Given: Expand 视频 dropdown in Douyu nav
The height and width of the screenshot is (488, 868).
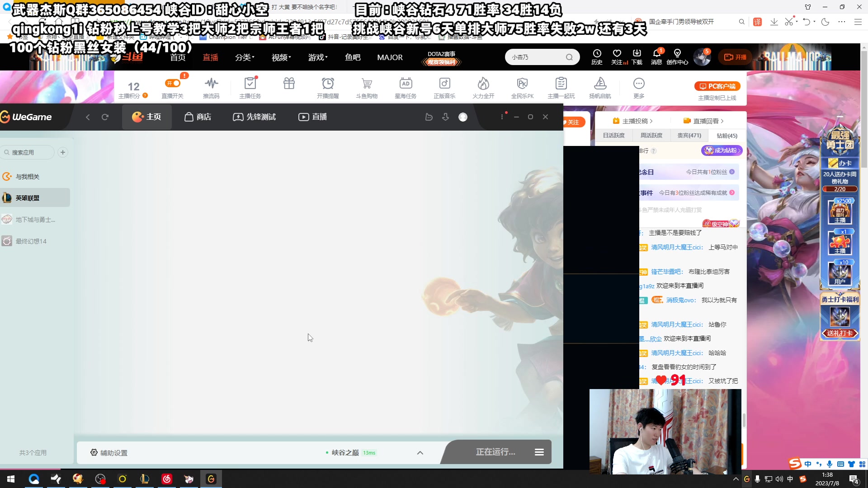Looking at the screenshot, I should (x=281, y=57).
